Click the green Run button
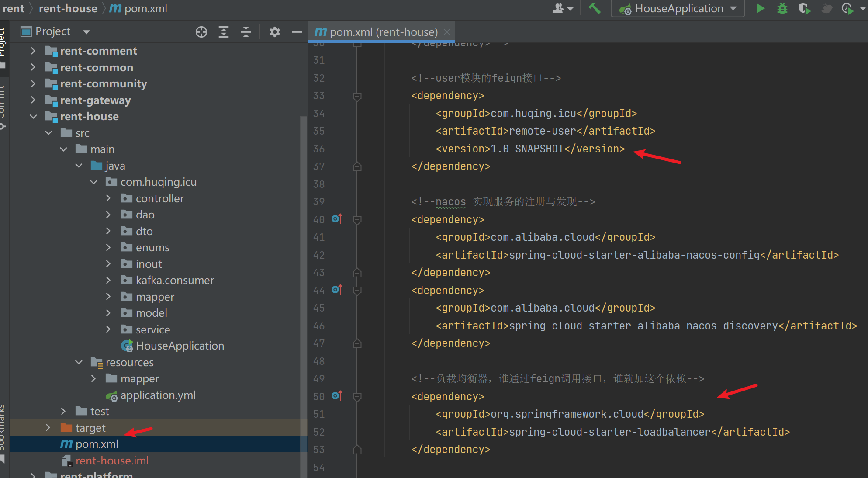868x478 pixels. [760, 9]
